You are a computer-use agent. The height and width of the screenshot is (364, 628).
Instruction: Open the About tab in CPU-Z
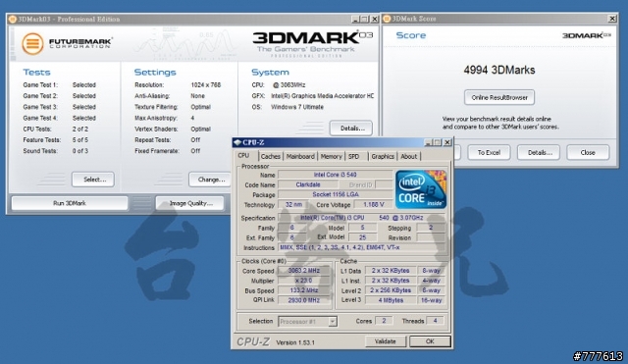tap(409, 157)
